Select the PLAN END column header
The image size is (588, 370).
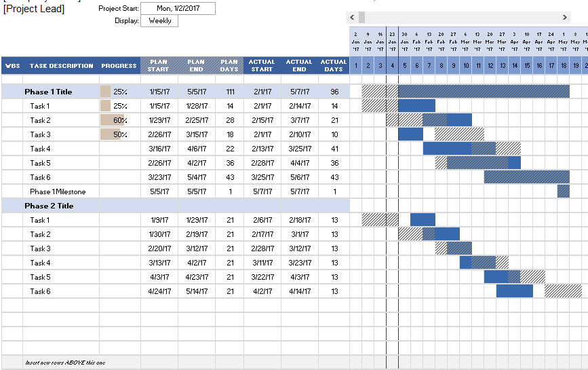pos(197,66)
